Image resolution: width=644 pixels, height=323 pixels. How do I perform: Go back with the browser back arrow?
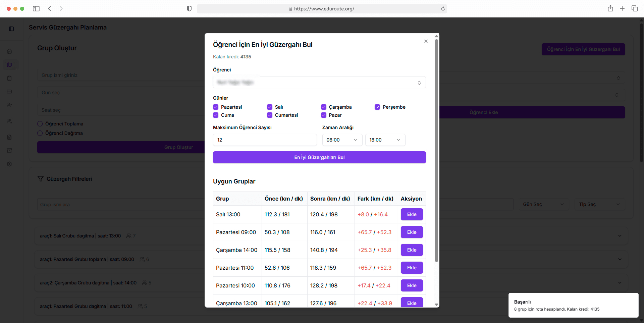49,9
